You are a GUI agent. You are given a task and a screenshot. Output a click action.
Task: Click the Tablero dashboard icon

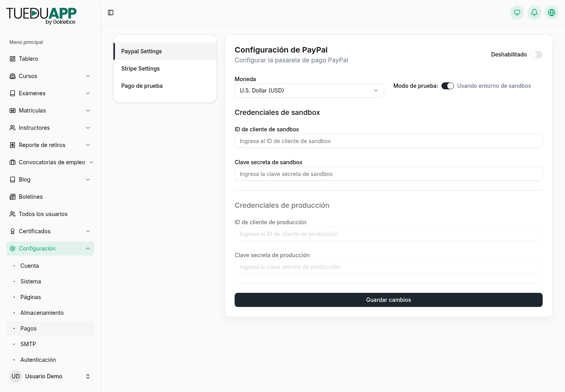[x=13, y=59]
